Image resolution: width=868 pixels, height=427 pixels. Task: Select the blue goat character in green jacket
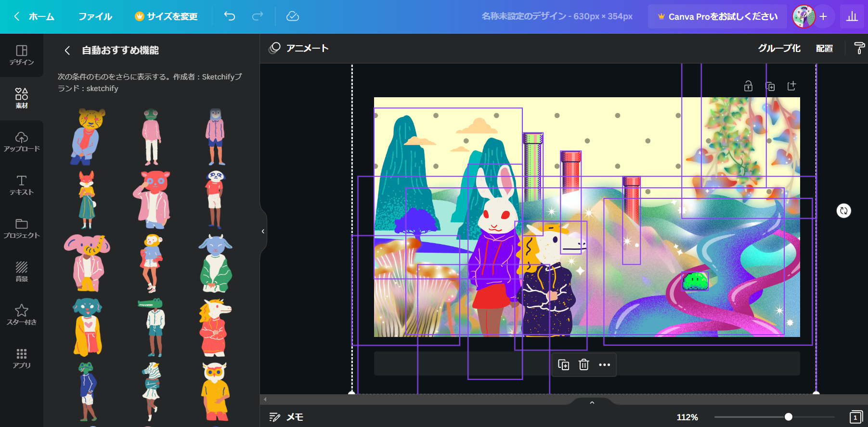point(216,263)
